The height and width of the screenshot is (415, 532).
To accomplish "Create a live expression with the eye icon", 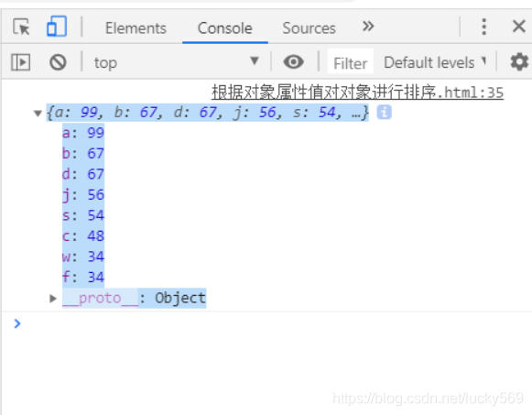I will (294, 61).
